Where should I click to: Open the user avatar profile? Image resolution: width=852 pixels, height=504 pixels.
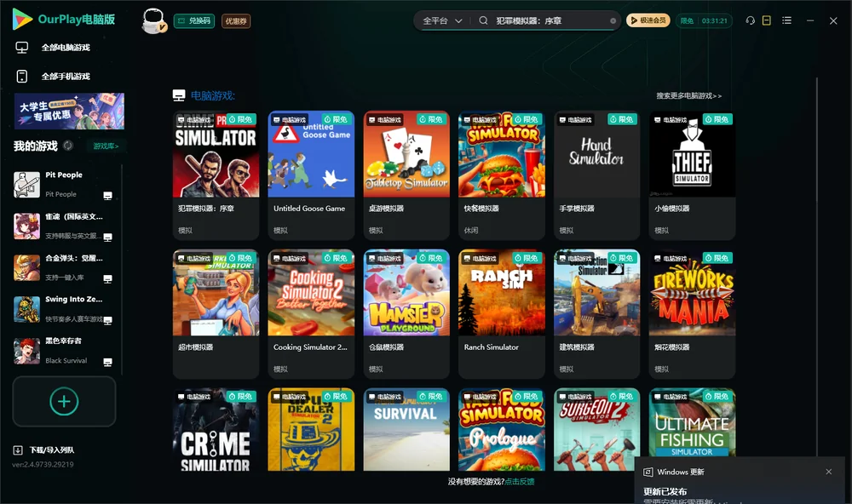pos(153,20)
